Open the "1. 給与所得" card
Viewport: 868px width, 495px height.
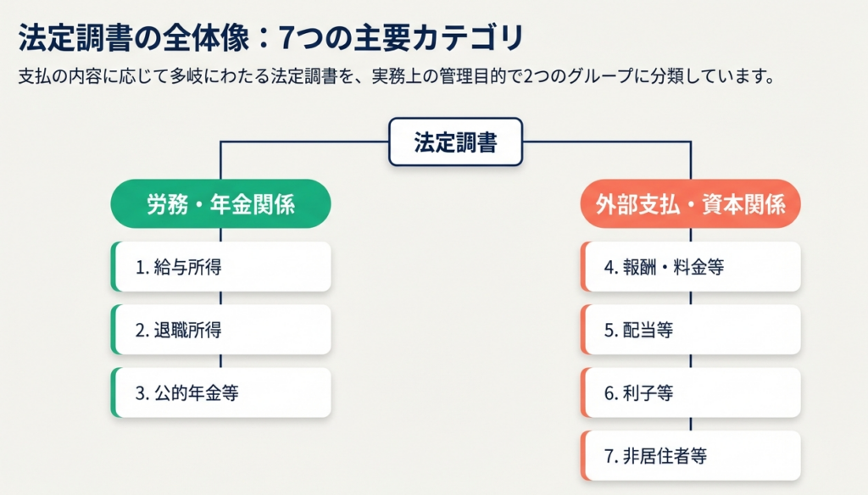coord(222,267)
